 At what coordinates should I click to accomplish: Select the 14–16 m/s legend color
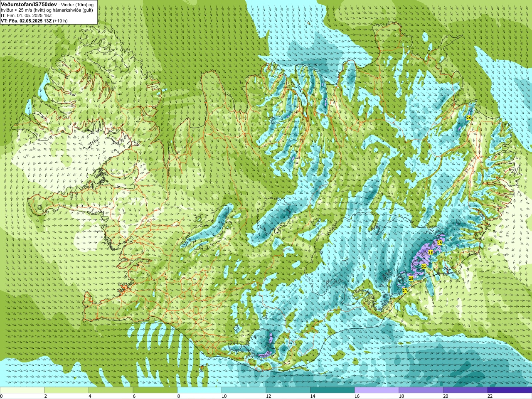point(332,390)
